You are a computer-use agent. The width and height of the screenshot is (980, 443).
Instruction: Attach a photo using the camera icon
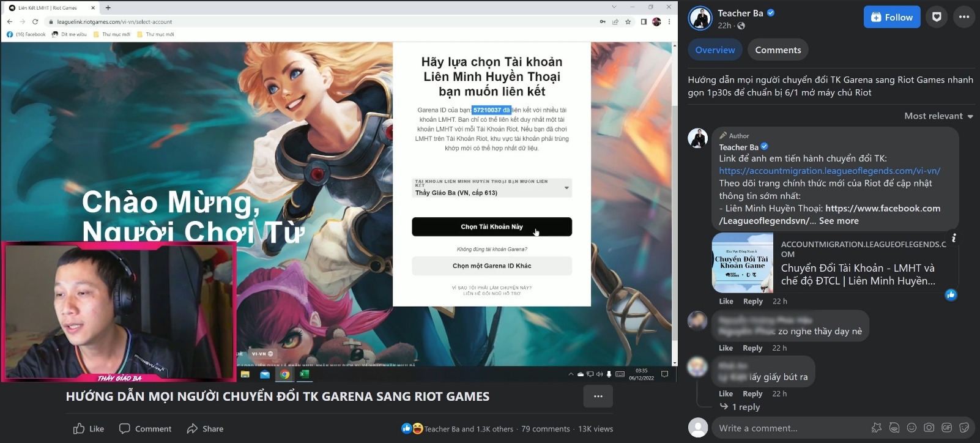[x=929, y=428]
